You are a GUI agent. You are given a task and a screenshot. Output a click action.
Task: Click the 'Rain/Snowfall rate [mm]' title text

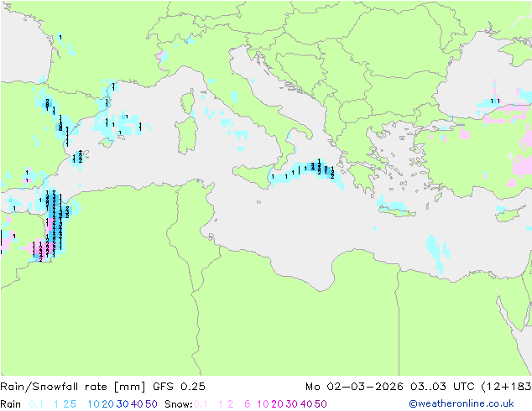73,387
